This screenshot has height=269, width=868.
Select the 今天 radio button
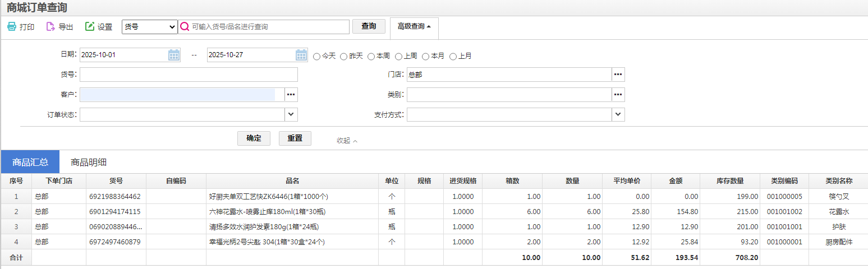point(317,57)
